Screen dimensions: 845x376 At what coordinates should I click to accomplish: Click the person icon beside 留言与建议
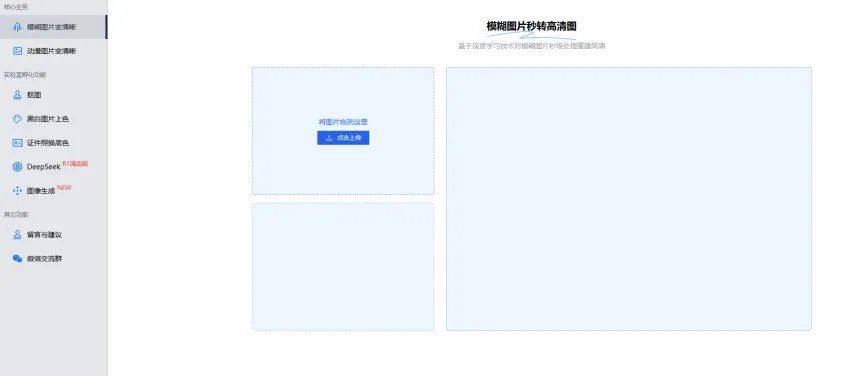tap(17, 235)
